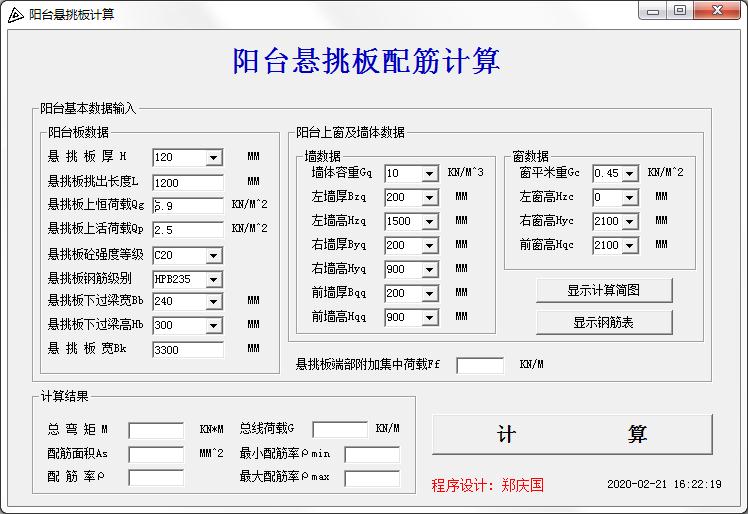Open the 悬挑板厚 H dropdown
This screenshot has width=748, height=514.
point(214,158)
